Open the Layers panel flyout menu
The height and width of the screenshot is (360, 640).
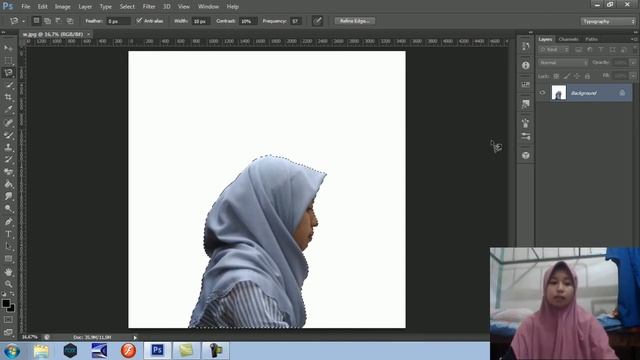[634, 39]
